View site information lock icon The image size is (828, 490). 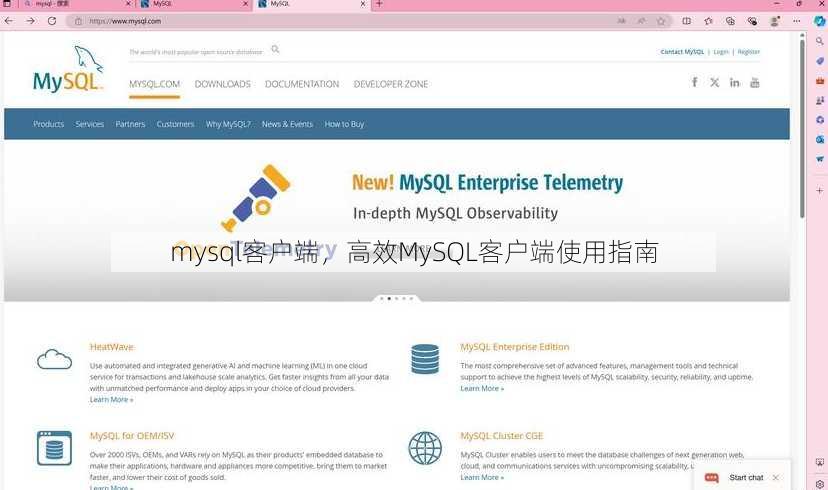[78, 21]
